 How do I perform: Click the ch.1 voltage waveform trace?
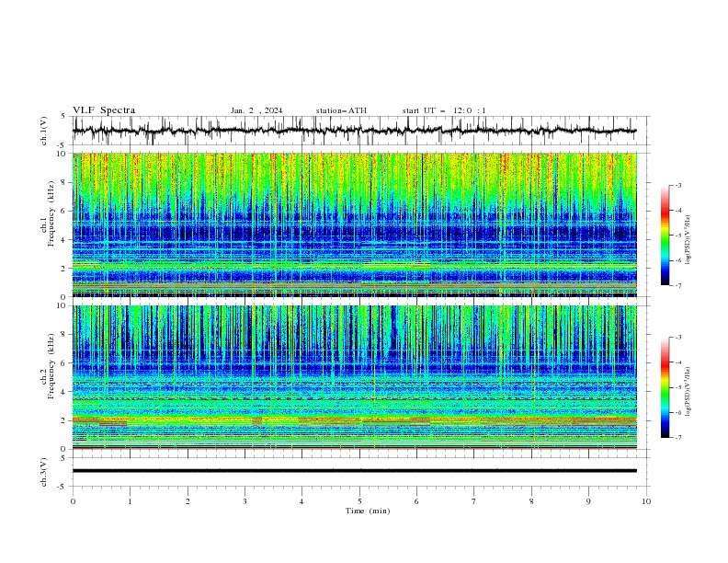point(354,131)
